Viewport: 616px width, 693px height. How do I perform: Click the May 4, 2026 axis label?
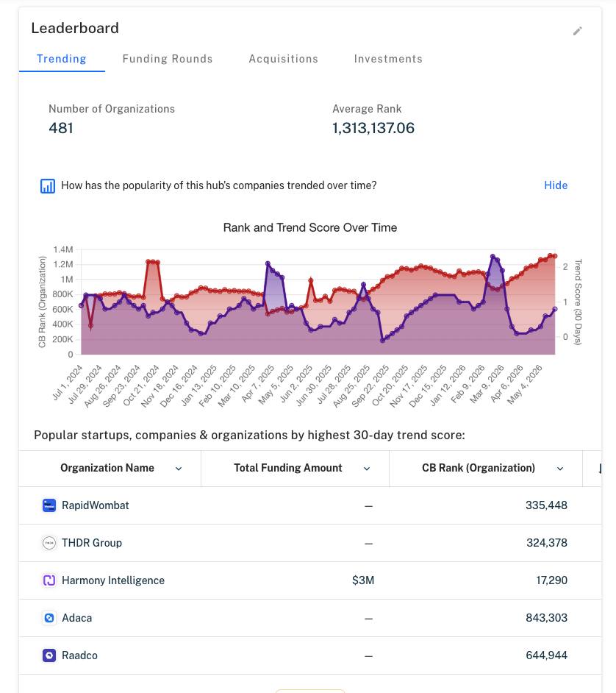524,385
